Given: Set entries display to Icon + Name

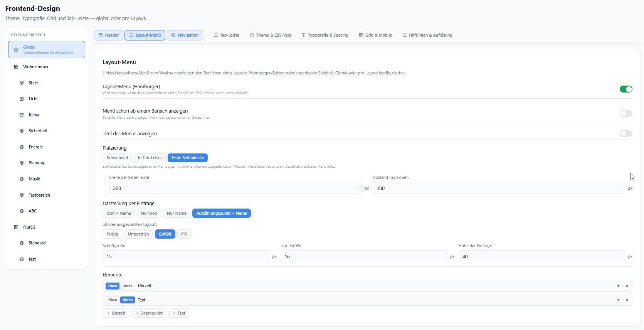Looking at the screenshot, I should (119, 213).
